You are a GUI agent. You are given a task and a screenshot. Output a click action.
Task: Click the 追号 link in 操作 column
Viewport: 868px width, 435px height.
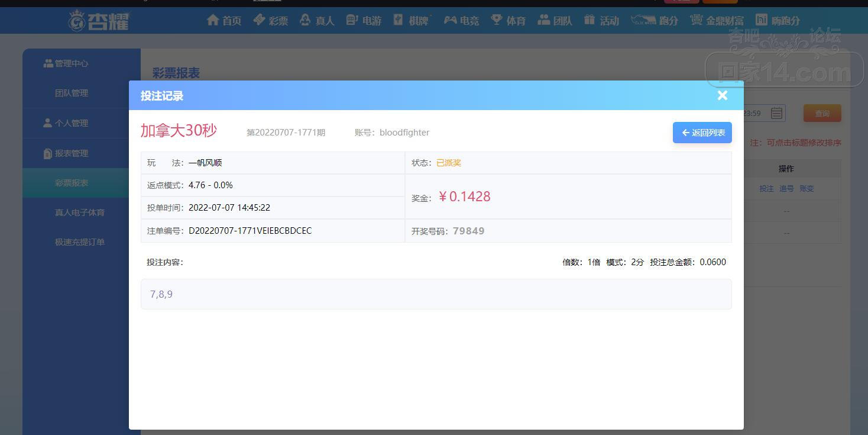pyautogui.click(x=786, y=188)
